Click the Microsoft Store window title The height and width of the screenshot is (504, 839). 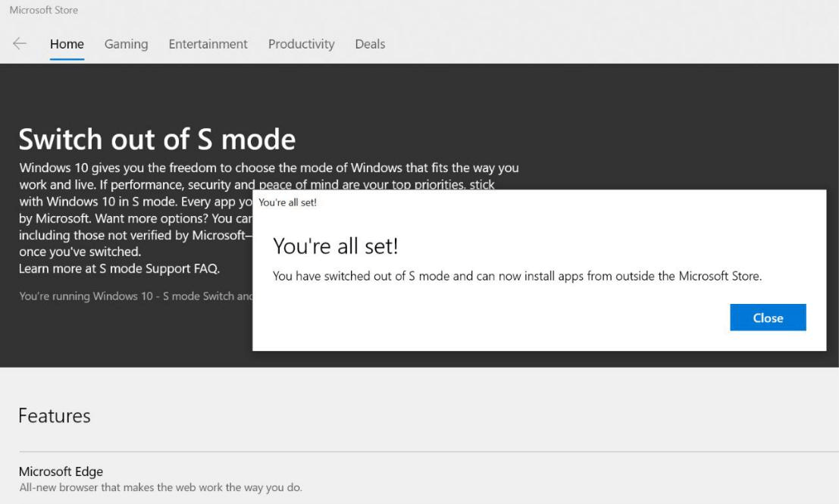[43, 10]
